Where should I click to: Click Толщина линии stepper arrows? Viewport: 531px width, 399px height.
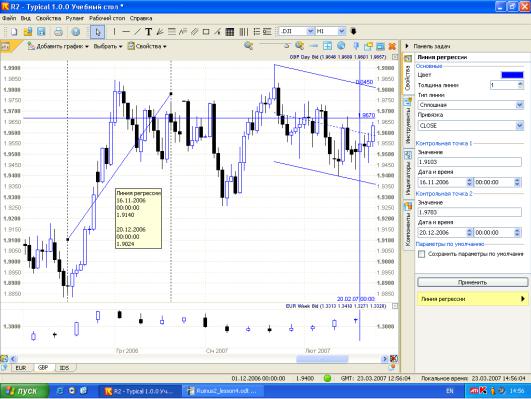click(x=520, y=85)
